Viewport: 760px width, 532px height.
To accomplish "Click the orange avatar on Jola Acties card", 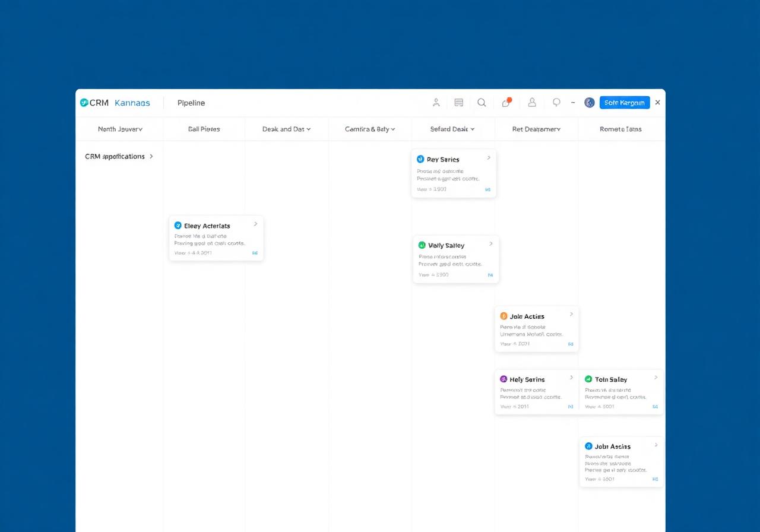I will [504, 316].
